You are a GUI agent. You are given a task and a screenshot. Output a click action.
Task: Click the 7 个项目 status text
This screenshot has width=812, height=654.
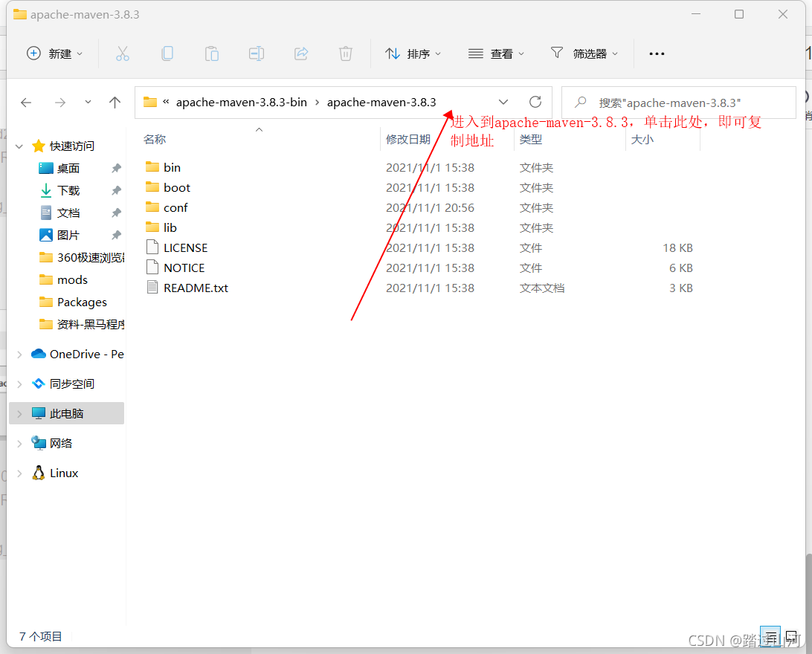click(40, 636)
